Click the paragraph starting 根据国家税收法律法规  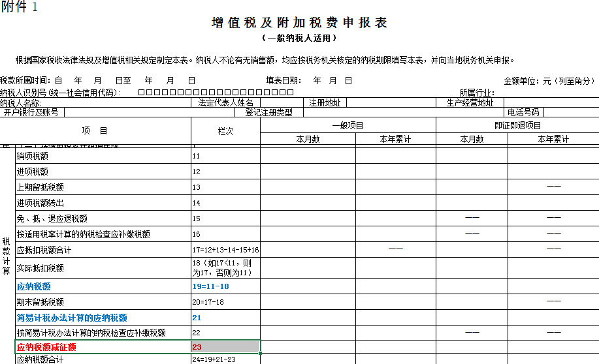(x=266, y=60)
